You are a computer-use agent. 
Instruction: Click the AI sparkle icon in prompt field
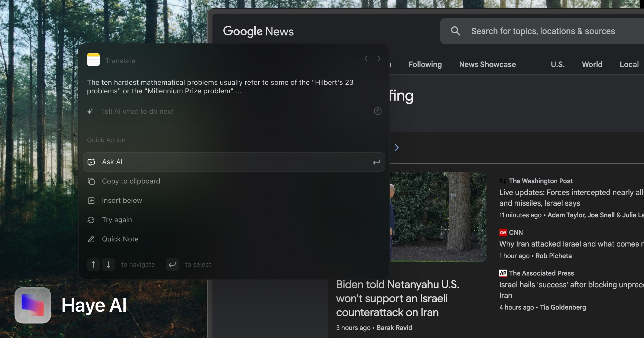click(x=90, y=111)
